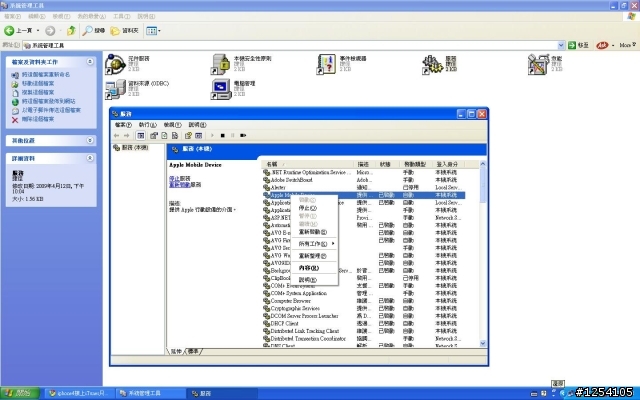The width and height of the screenshot is (640, 400).
Task: Select the 本機安全性原則 shortcut icon
Action: point(220,64)
